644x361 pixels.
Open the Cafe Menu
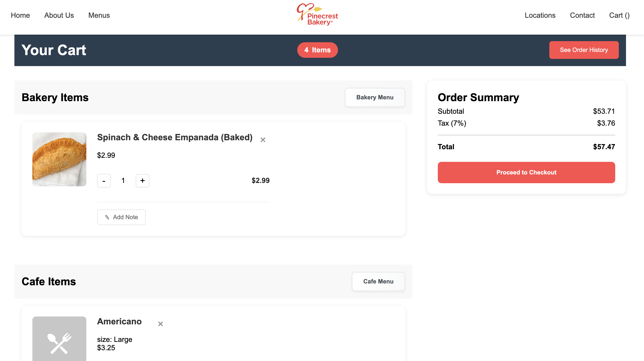[378, 281]
